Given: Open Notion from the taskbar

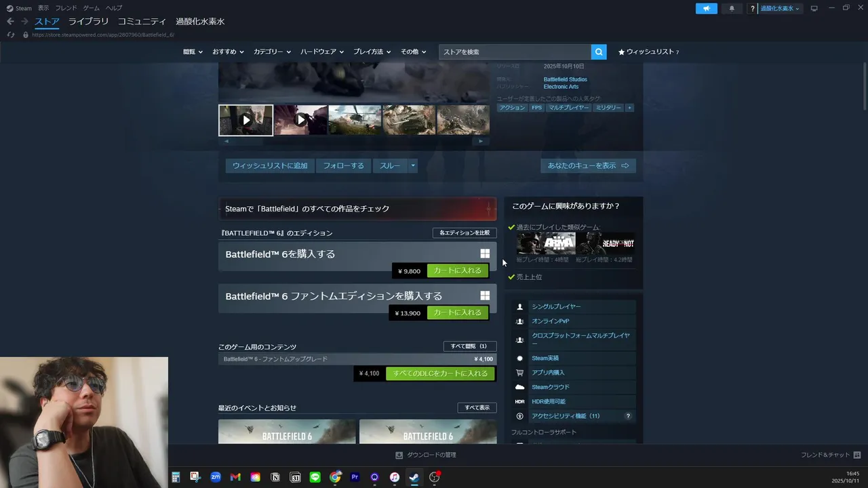Looking at the screenshot, I should (275, 477).
